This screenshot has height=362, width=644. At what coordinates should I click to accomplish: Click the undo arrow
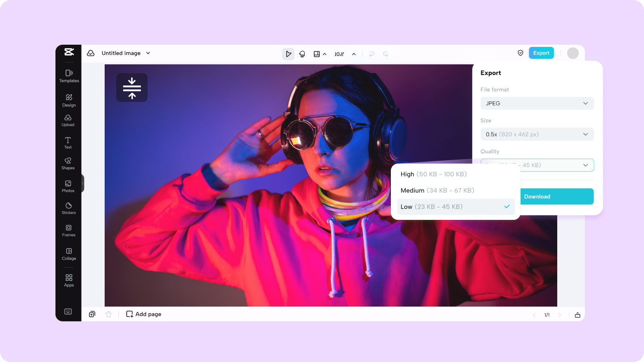(371, 54)
